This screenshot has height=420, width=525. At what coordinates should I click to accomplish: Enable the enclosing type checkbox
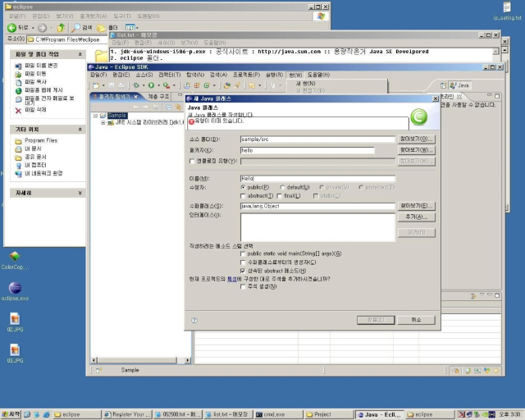point(192,161)
